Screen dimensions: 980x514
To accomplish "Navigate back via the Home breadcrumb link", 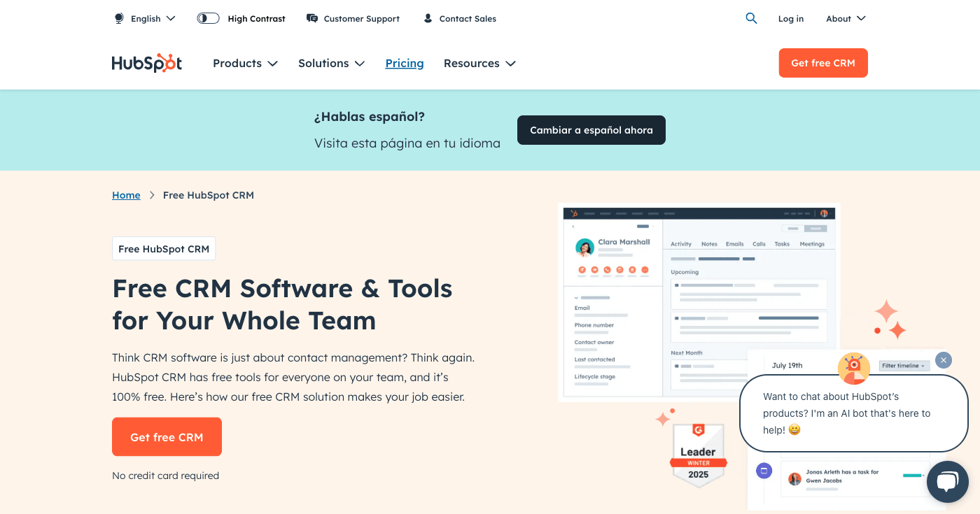I will (x=126, y=195).
